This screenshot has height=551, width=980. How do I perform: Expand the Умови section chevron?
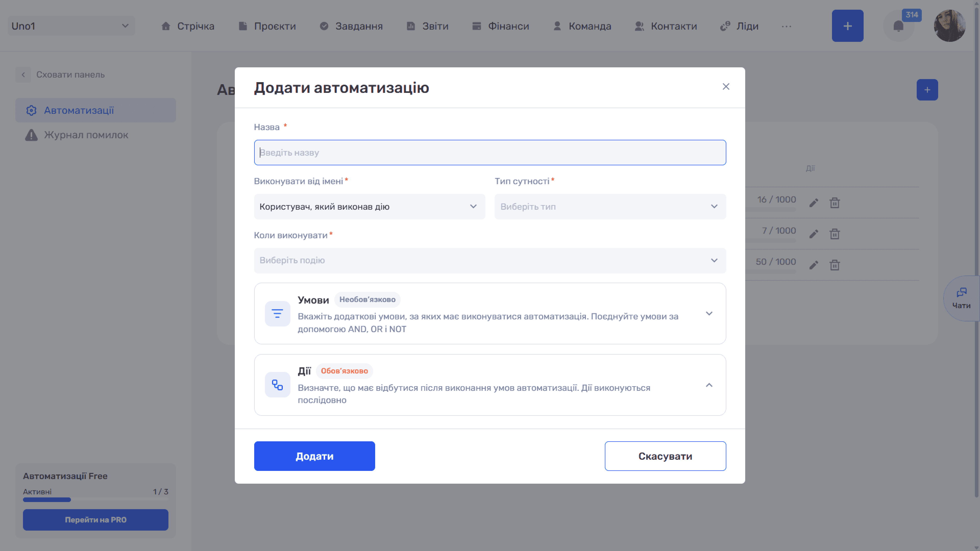(709, 313)
